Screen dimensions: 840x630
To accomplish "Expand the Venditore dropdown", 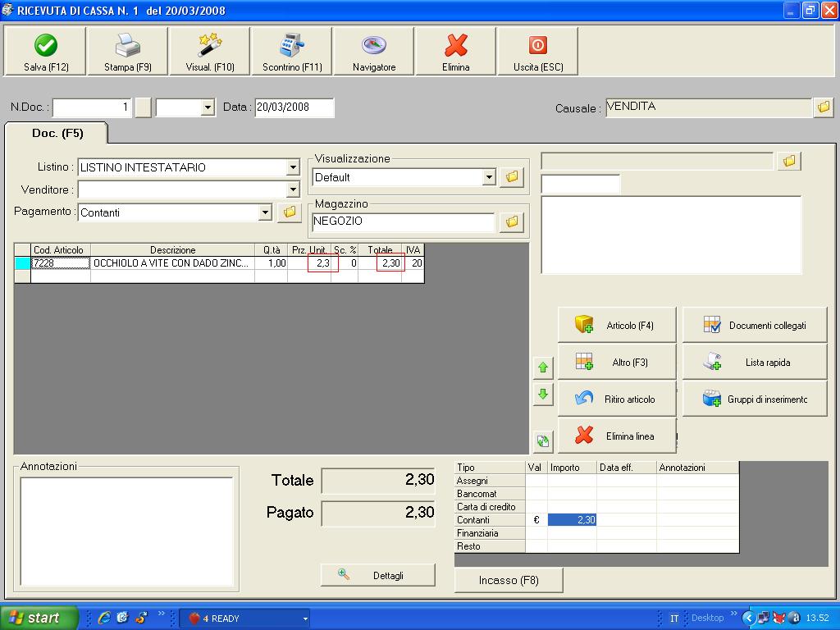I will (293, 189).
